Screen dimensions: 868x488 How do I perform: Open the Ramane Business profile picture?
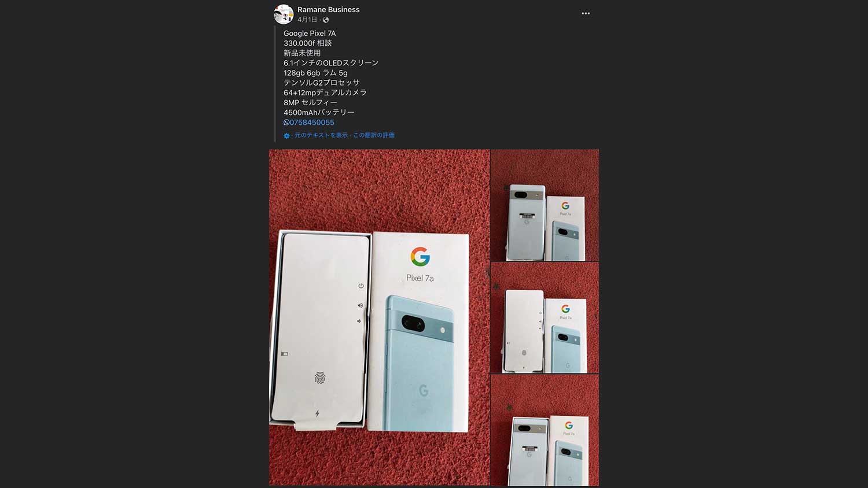[284, 14]
